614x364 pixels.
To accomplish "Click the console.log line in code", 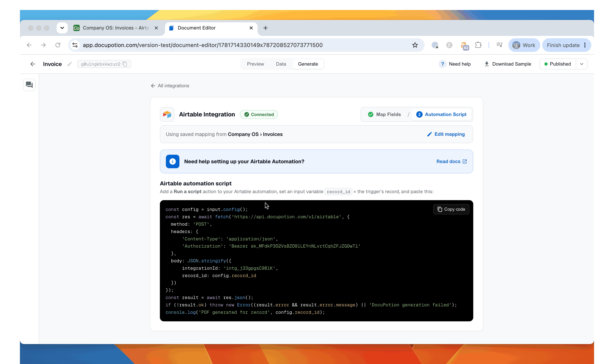I will tap(245, 312).
